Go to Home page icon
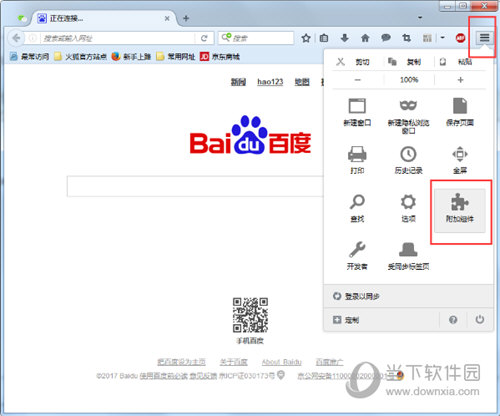Viewport: 500px width, 416px height. tap(365, 38)
